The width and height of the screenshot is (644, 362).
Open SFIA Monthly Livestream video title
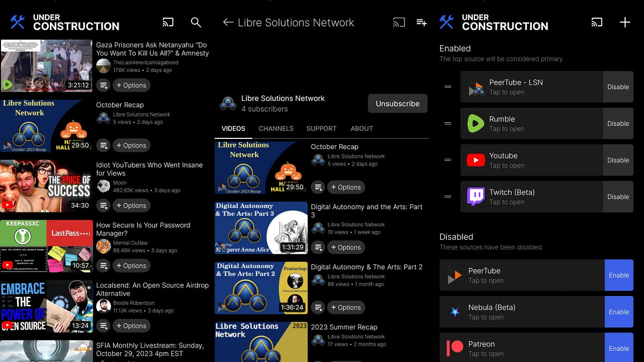[150, 350]
